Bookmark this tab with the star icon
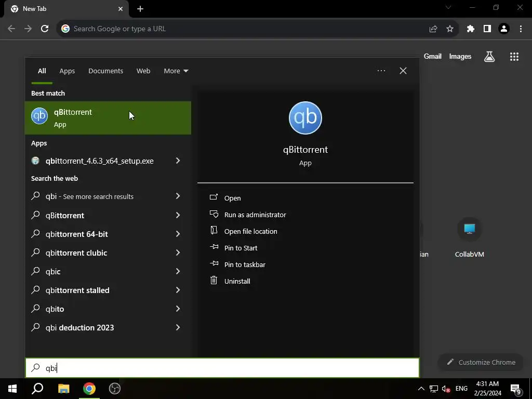532x399 pixels. point(450,29)
